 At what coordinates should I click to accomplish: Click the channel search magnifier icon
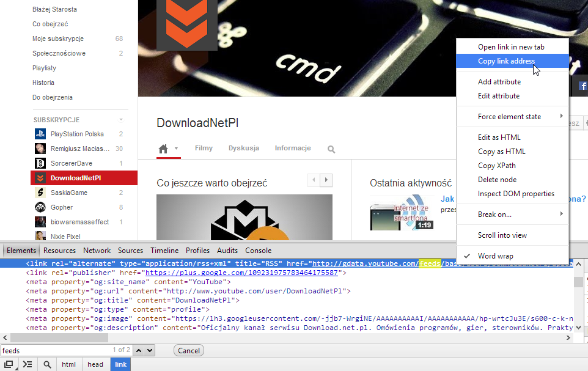point(331,149)
